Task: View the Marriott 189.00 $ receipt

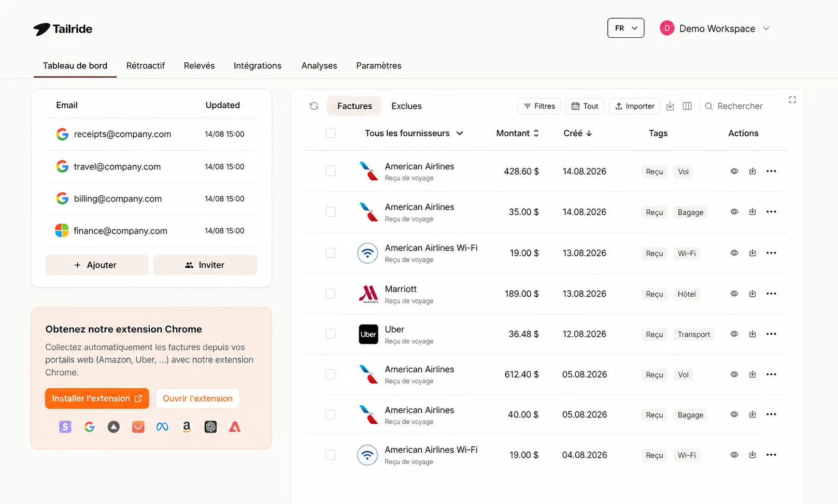Action: pos(734,294)
